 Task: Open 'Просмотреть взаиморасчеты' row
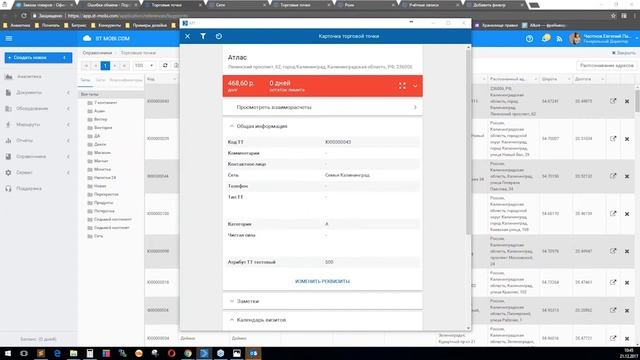point(322,107)
